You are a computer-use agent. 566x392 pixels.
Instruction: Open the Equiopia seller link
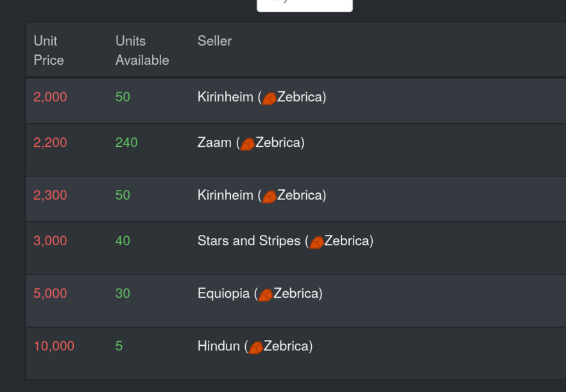point(223,293)
